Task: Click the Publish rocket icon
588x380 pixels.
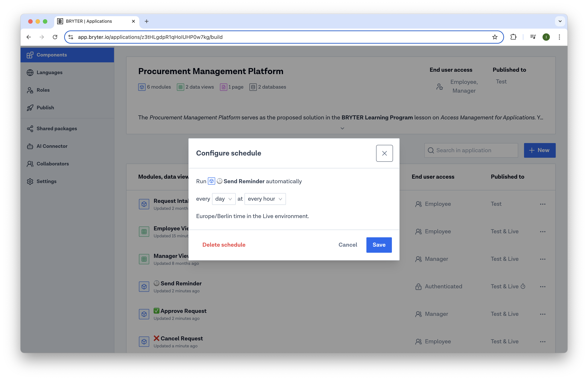Action: tap(30, 108)
